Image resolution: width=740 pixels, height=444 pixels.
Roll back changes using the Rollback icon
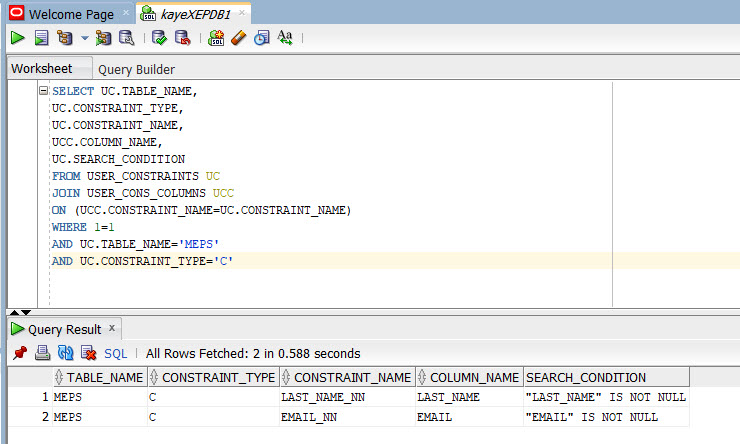pos(183,38)
